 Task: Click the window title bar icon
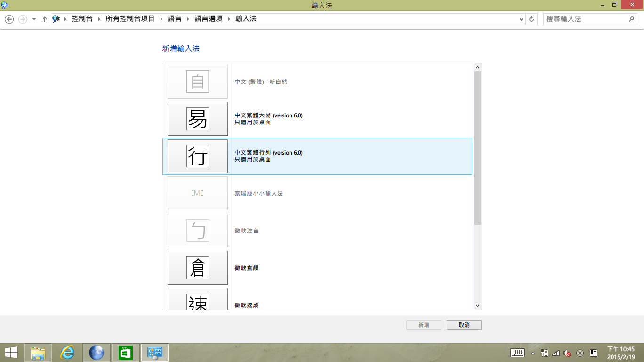(x=5, y=5)
